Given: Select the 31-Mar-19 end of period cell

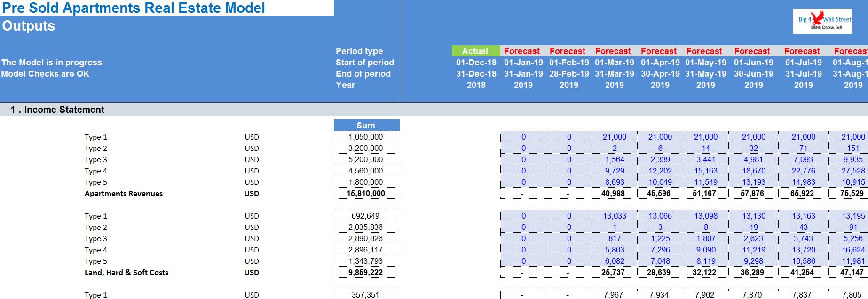Looking at the screenshot, I should point(615,74).
